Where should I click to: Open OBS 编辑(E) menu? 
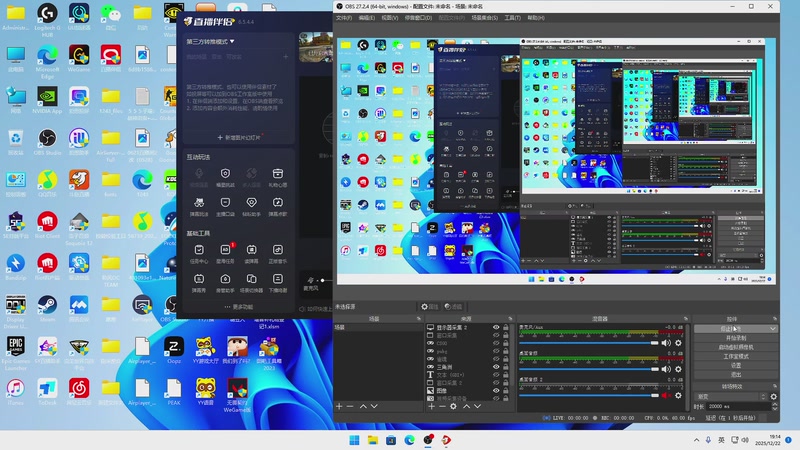(366, 17)
